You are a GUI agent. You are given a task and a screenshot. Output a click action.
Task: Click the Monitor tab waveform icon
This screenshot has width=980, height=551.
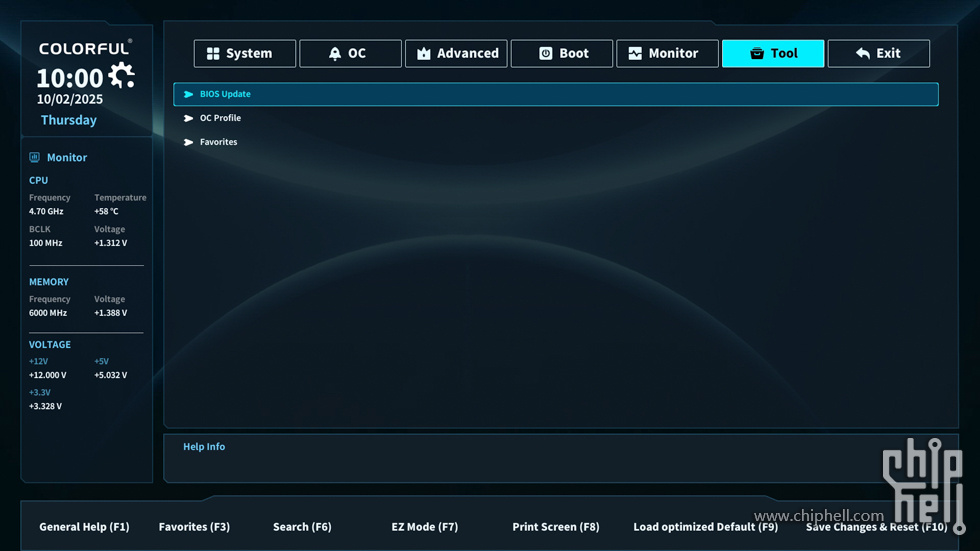click(635, 54)
